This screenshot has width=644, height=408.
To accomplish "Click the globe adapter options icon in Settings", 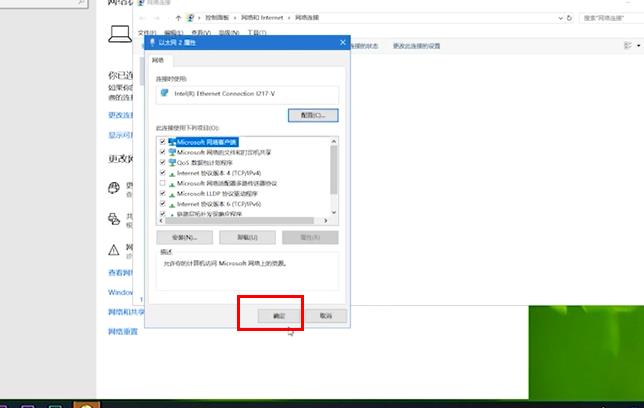I will click(114, 188).
